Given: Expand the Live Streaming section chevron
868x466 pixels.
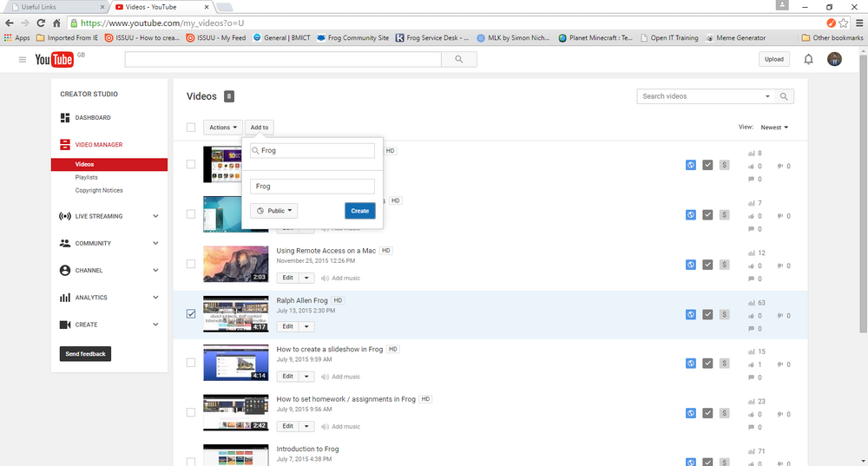Looking at the screenshot, I should click(x=155, y=216).
